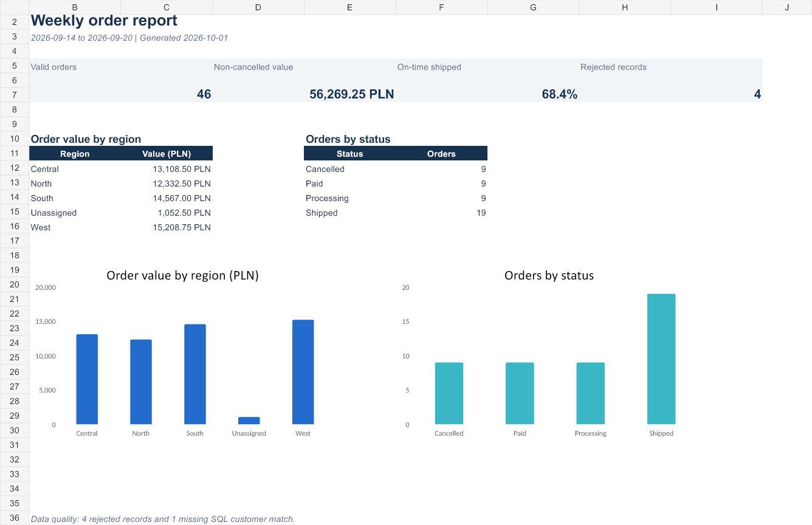
Task: Select the Cancelled bar in the status chart
Action: (449, 393)
